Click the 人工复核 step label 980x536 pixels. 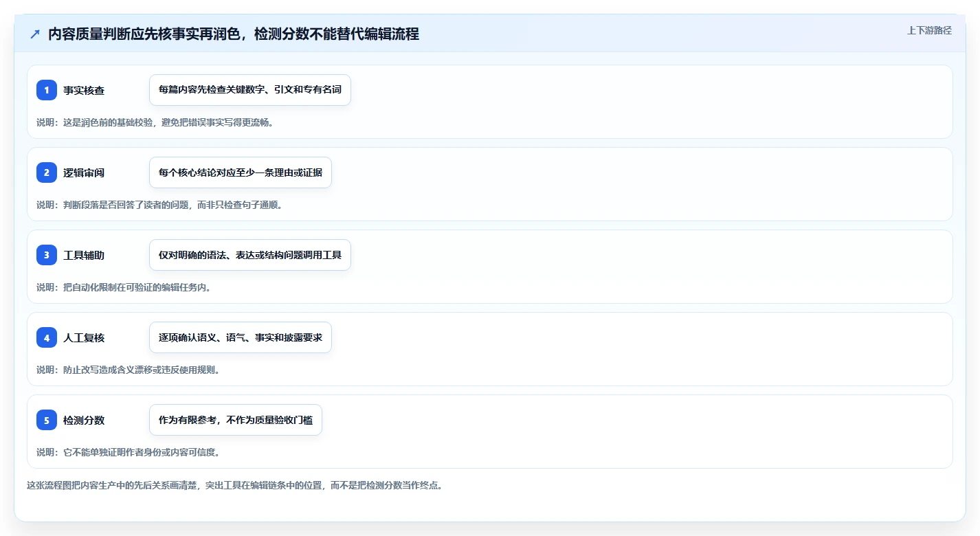tap(84, 338)
